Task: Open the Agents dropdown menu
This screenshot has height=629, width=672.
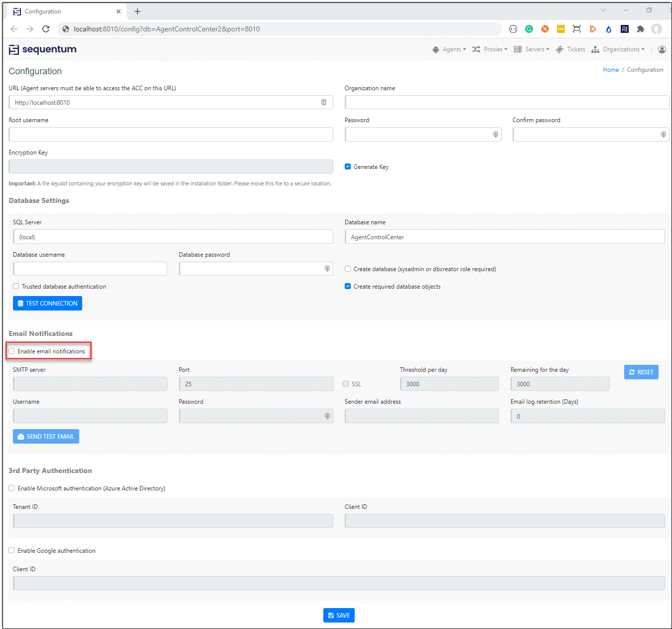Action: coord(452,49)
